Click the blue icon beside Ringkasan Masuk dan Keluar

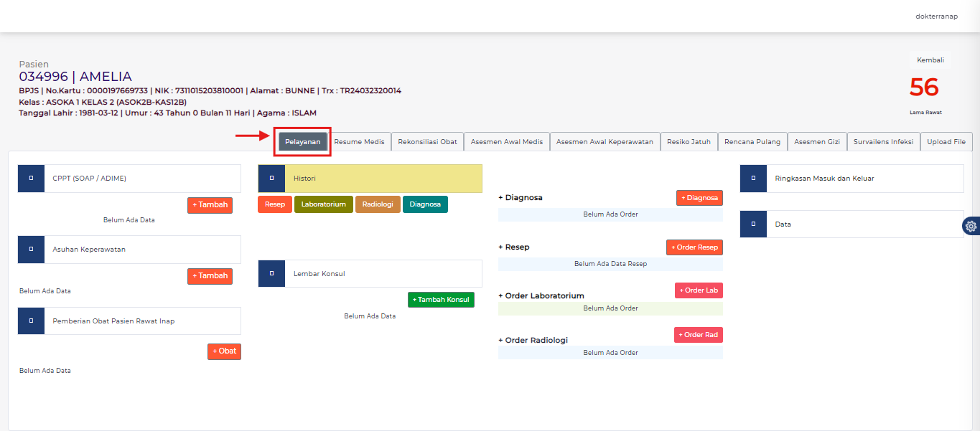coord(753,179)
